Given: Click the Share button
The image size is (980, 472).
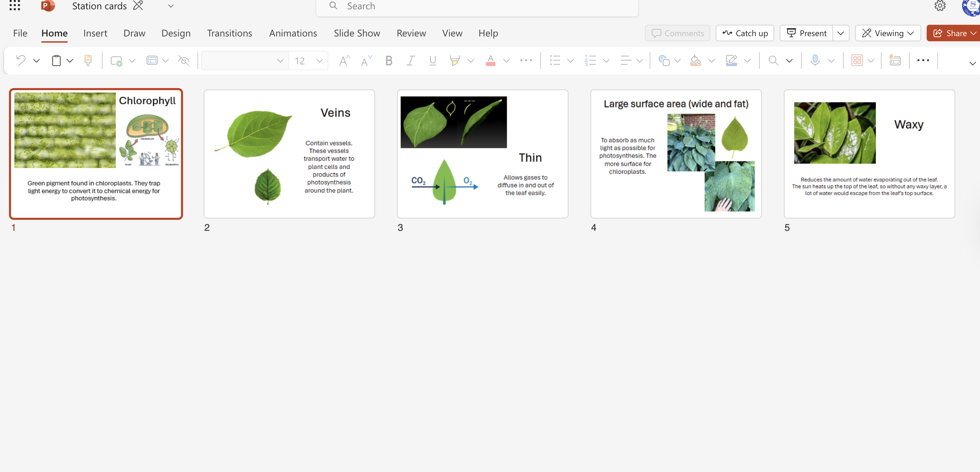Looking at the screenshot, I should (x=953, y=33).
